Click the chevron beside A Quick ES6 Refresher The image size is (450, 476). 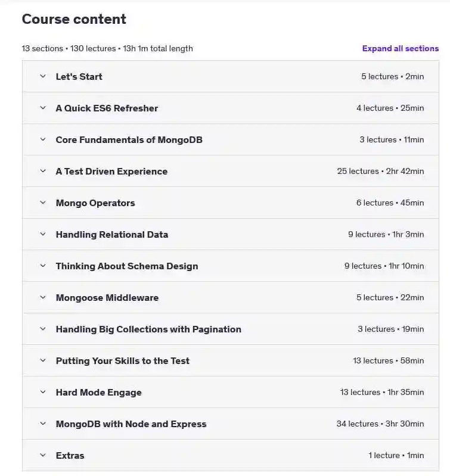click(43, 108)
